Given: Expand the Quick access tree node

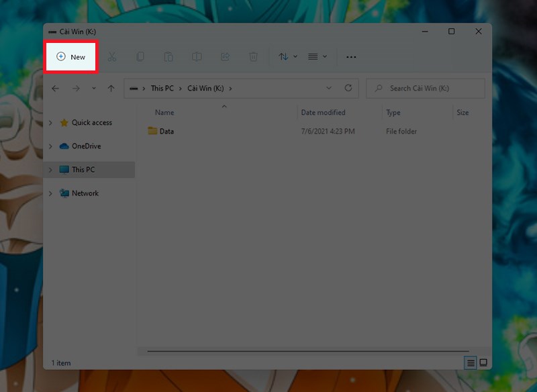Looking at the screenshot, I should tap(50, 123).
